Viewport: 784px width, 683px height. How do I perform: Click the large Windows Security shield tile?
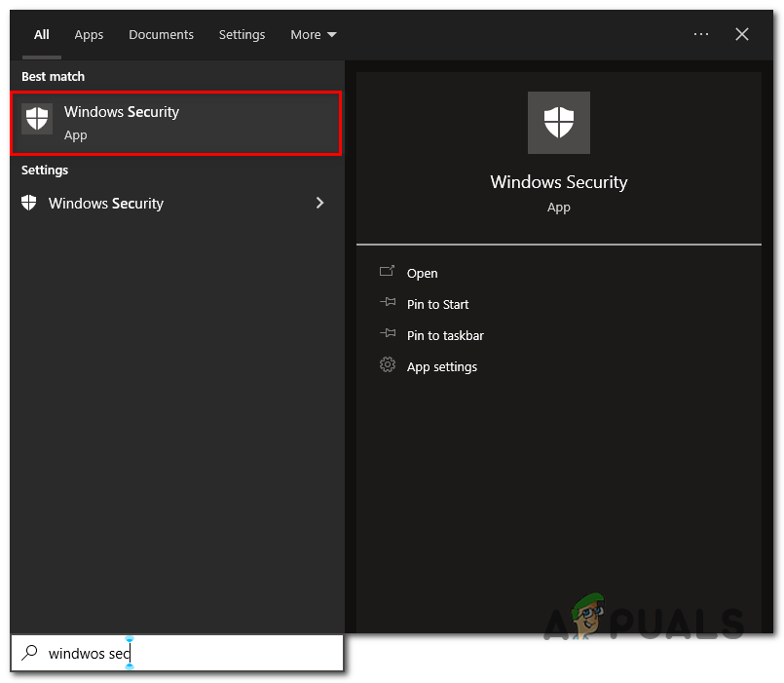point(559,123)
